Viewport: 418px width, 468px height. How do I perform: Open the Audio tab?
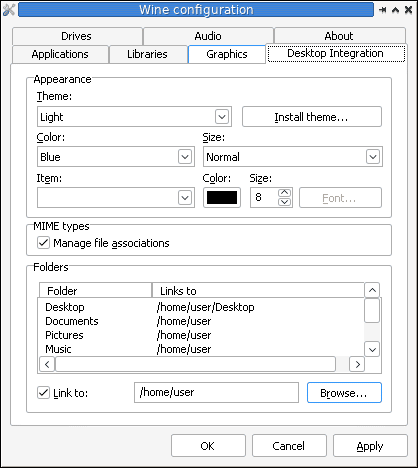(x=208, y=36)
